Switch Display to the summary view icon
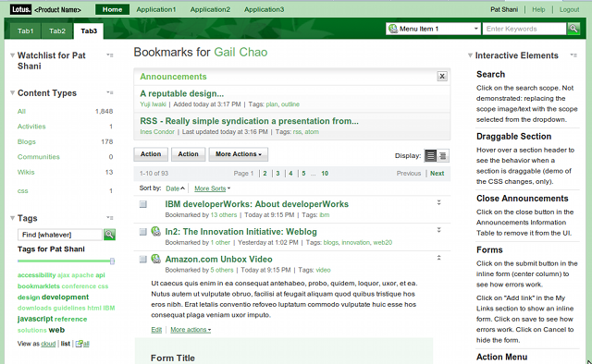 [x=443, y=155]
